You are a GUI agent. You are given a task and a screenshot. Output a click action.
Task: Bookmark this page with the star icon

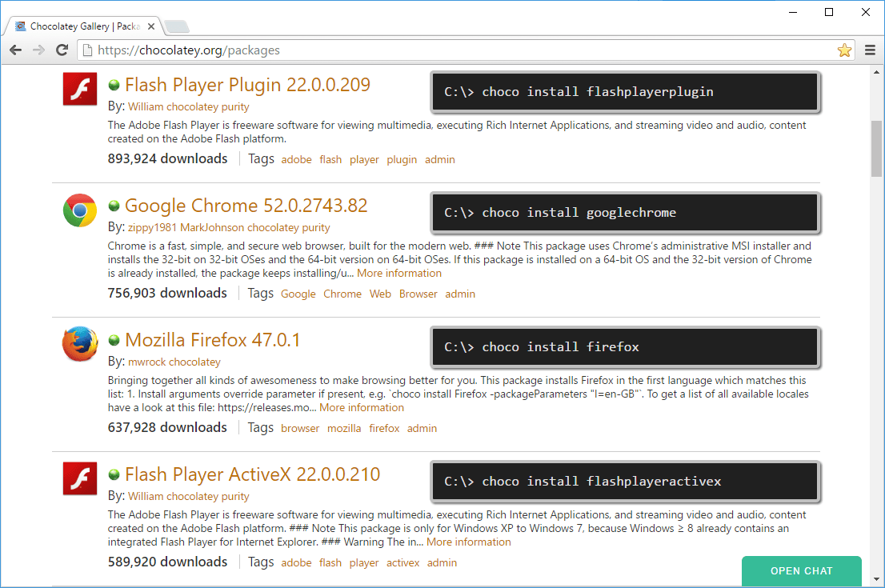click(844, 50)
